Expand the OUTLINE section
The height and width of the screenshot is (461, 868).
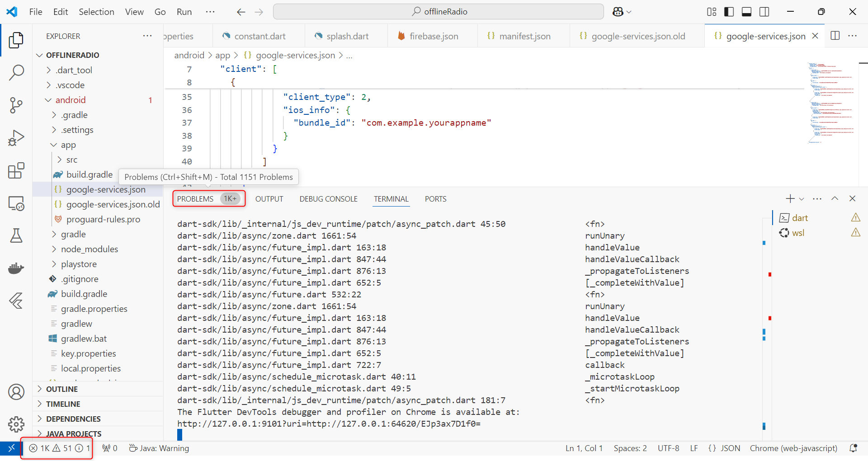(x=98, y=389)
